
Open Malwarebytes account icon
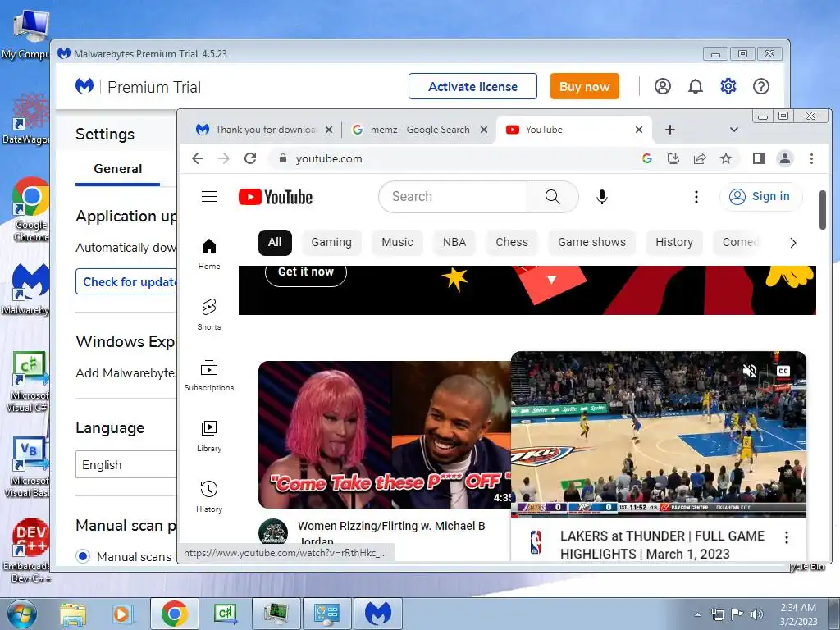click(x=662, y=86)
